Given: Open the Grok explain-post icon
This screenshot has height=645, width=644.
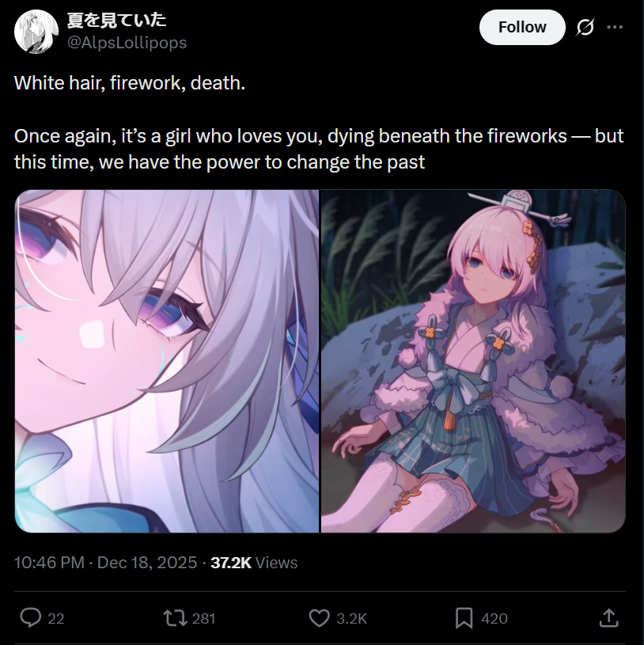Looking at the screenshot, I should pos(585,27).
